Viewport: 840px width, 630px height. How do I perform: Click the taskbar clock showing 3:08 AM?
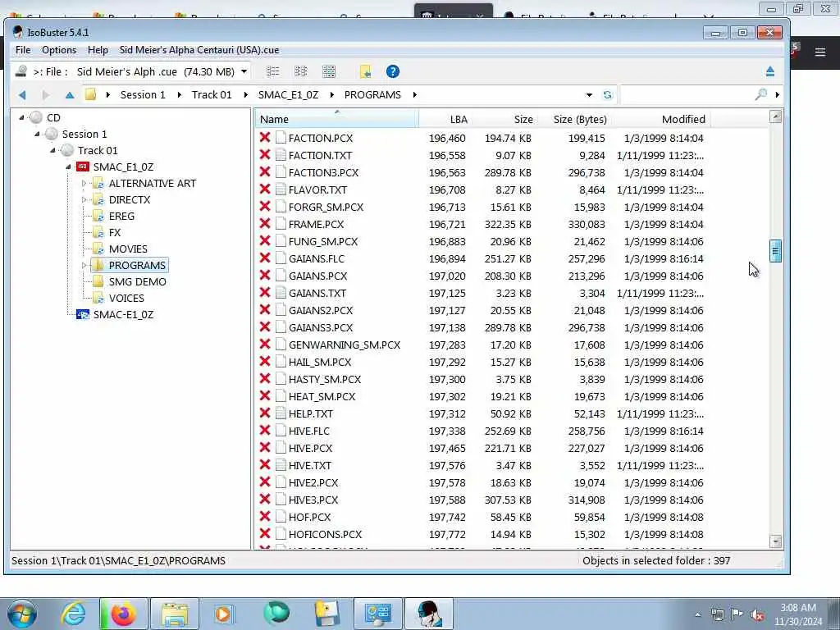pos(797,614)
